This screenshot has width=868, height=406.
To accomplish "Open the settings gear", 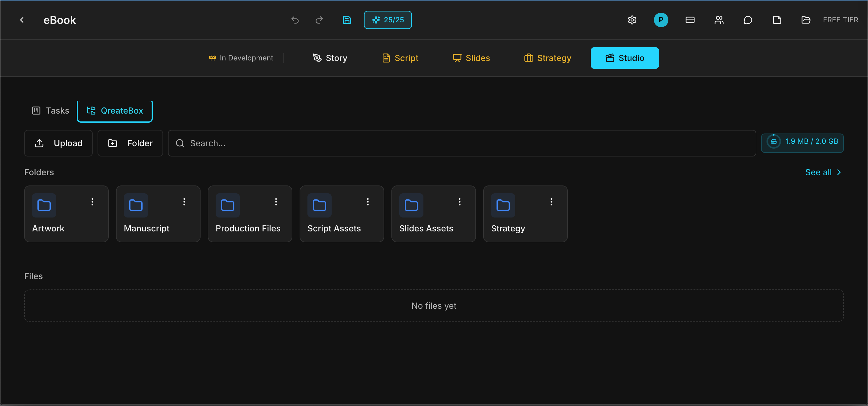I will 632,20.
